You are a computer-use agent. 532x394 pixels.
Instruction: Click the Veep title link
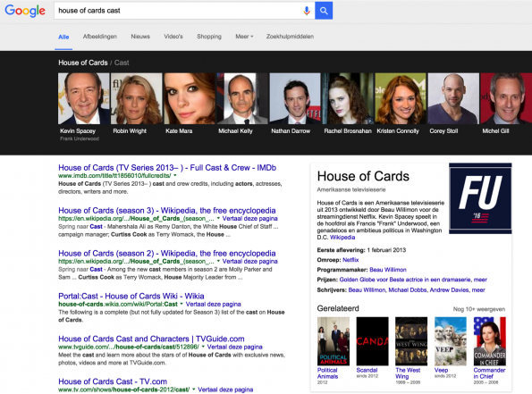[441, 370]
